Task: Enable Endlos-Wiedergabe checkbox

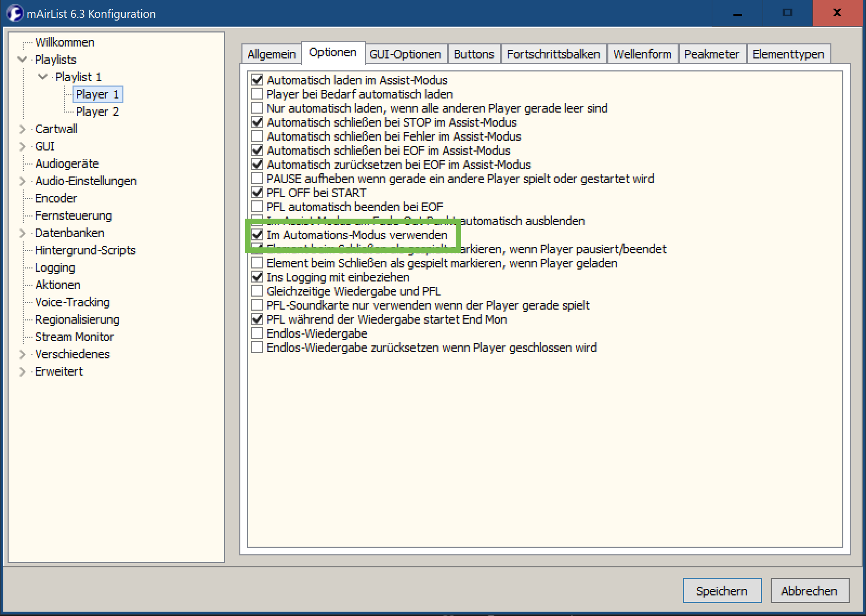Action: [258, 333]
